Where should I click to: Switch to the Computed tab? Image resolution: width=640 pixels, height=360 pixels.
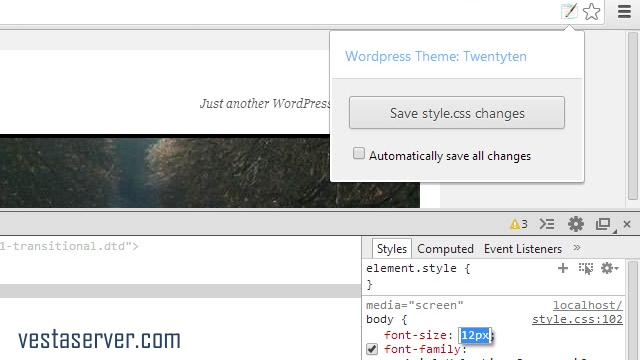pos(445,249)
